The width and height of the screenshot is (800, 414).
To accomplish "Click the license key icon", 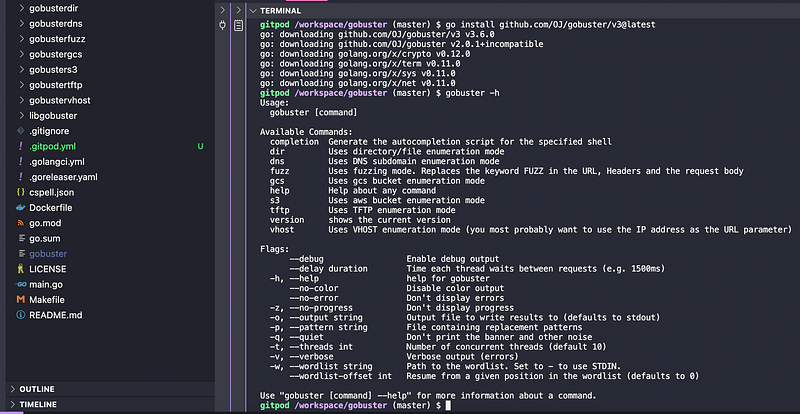I will coord(20,269).
